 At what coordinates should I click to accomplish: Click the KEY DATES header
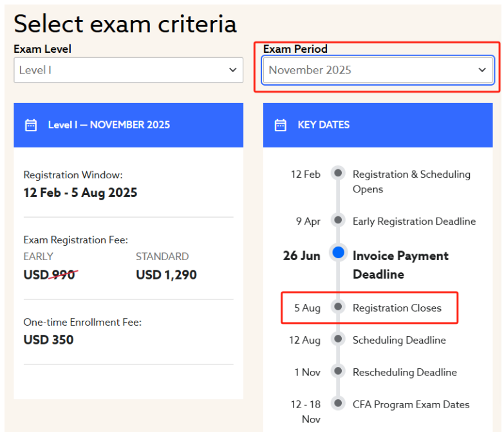coord(378,125)
